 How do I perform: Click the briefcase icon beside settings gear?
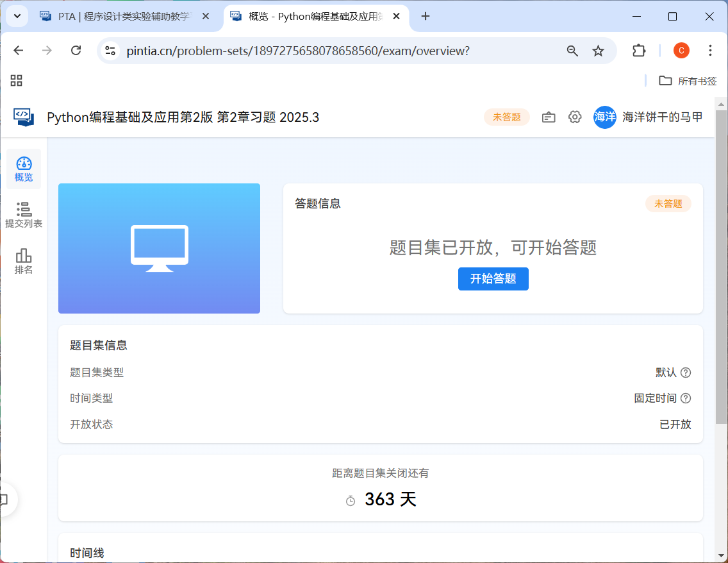[x=549, y=117]
